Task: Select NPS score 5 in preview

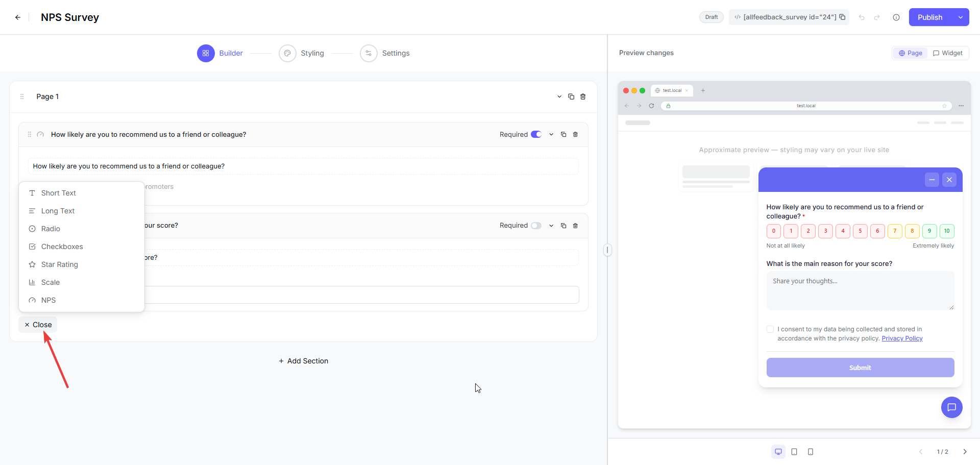Action: [860, 231]
